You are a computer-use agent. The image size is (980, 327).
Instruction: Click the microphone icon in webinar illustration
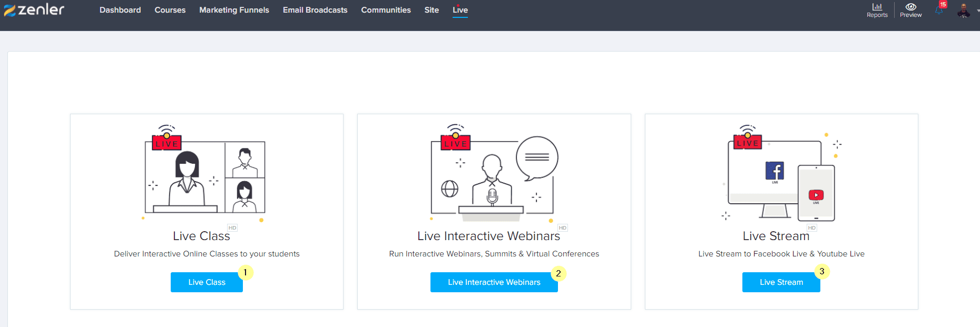click(x=492, y=196)
